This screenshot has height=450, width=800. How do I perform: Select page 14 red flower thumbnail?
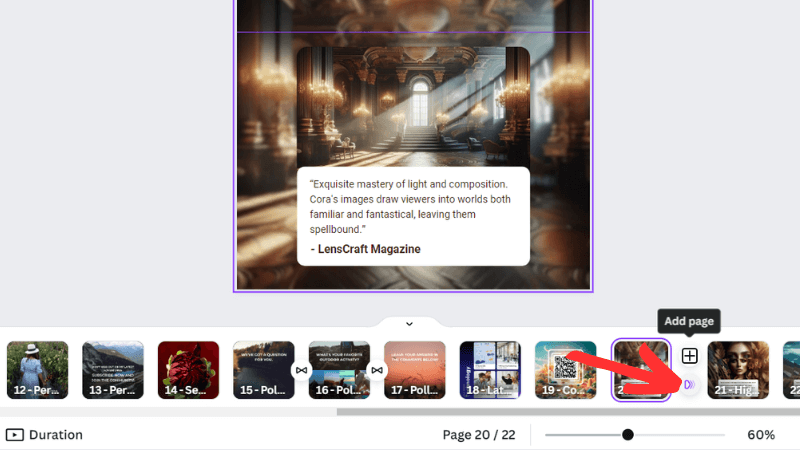point(188,370)
